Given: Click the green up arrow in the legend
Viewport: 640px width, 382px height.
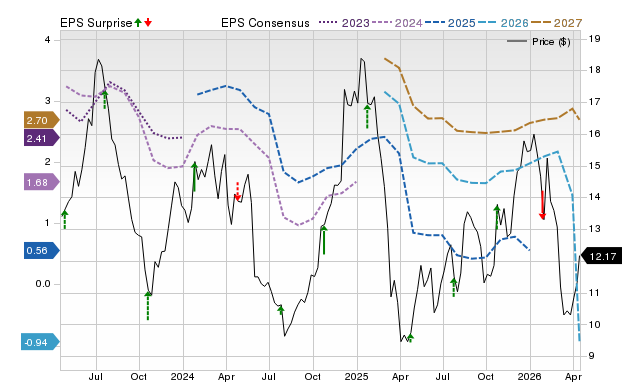Looking at the screenshot, I should tap(138, 22).
